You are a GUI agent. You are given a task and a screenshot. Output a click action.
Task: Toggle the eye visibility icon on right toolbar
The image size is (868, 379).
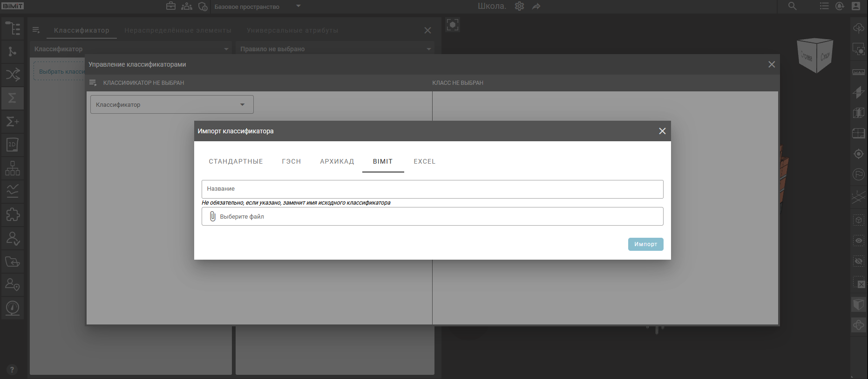(x=858, y=241)
